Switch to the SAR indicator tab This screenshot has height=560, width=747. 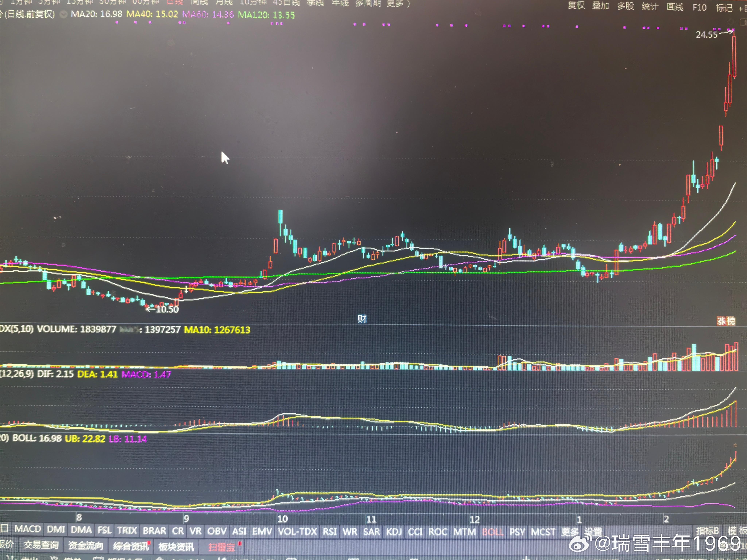[372, 532]
